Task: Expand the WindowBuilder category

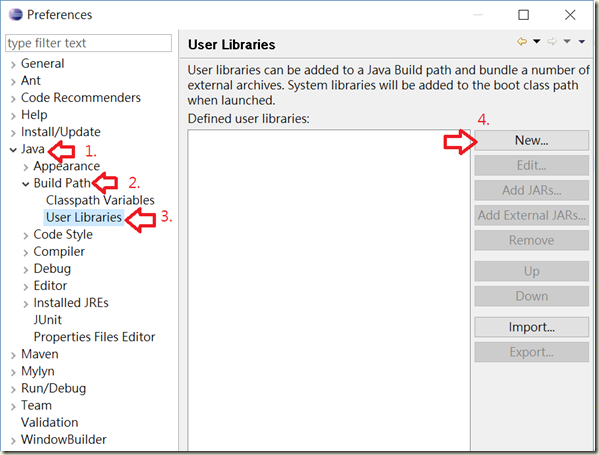Action: point(13,440)
